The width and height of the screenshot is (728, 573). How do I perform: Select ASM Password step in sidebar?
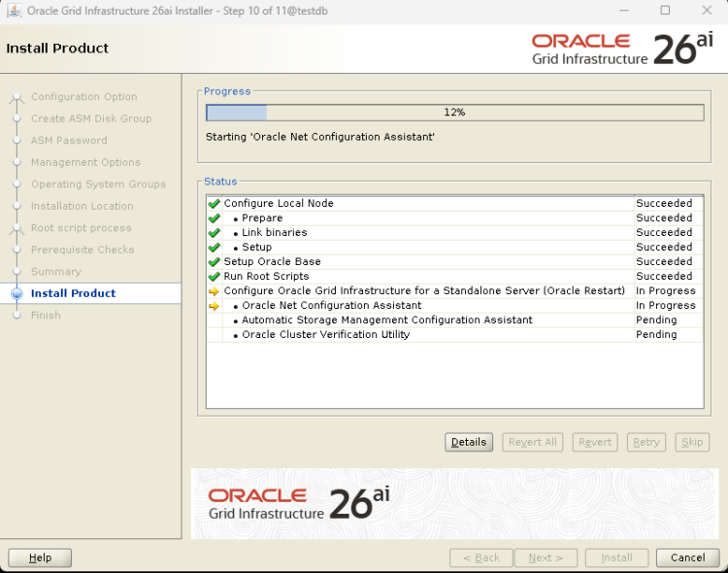(x=69, y=141)
